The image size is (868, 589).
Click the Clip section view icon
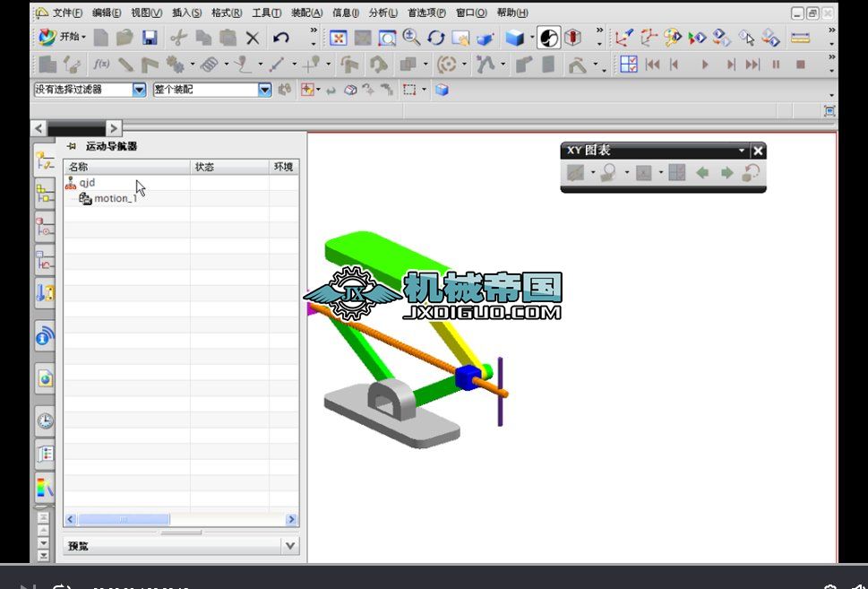(573, 38)
